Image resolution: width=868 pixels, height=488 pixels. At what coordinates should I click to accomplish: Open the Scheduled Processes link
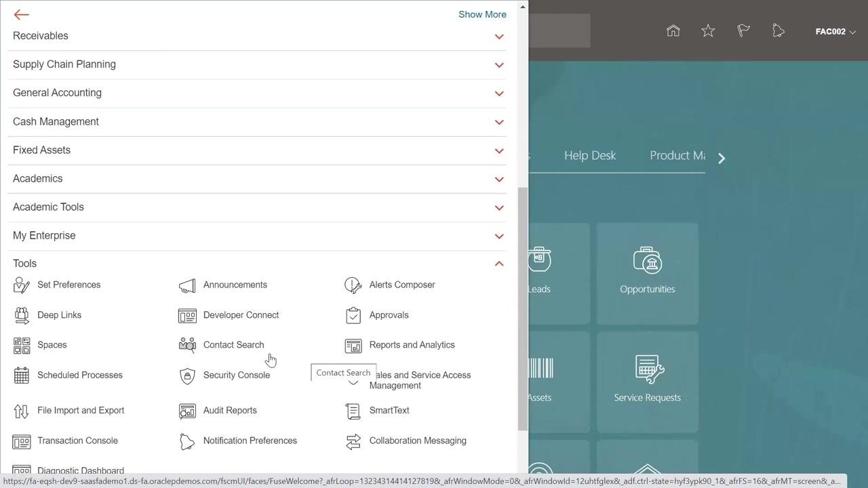point(80,375)
